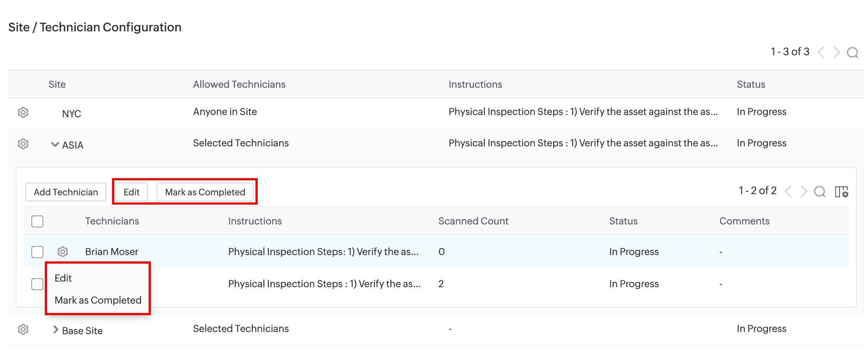This screenshot has height=357, width=868.
Task: Select Mark as Completed in popup menu
Action: [x=98, y=300]
